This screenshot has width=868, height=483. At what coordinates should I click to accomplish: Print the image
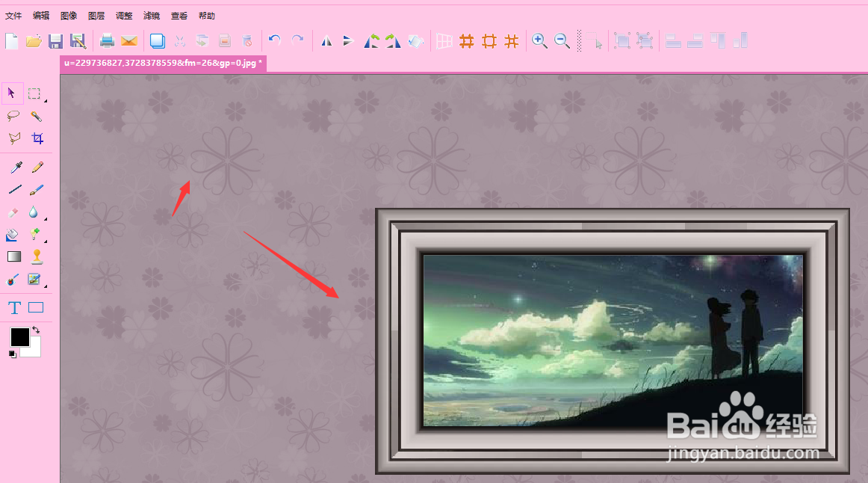point(107,41)
